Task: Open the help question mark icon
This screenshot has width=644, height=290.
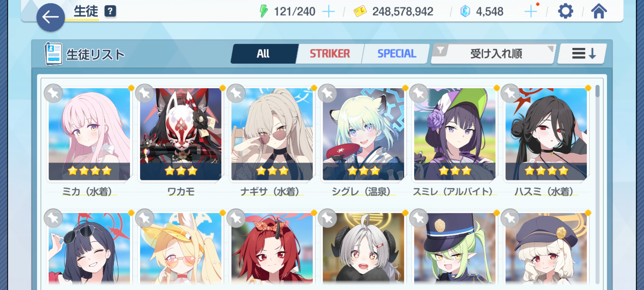Action: point(110,11)
